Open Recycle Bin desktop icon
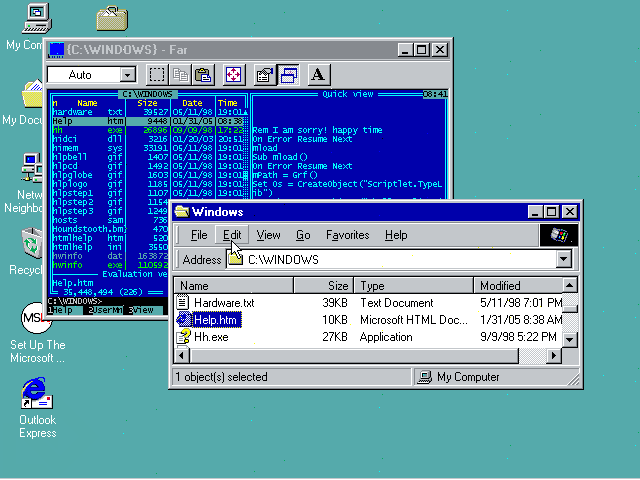640x480 pixels. coord(32,243)
